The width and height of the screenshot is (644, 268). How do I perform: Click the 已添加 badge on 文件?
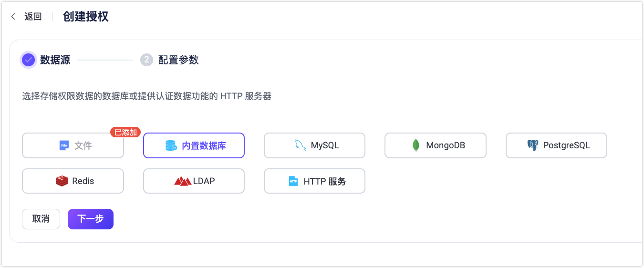coord(125,132)
